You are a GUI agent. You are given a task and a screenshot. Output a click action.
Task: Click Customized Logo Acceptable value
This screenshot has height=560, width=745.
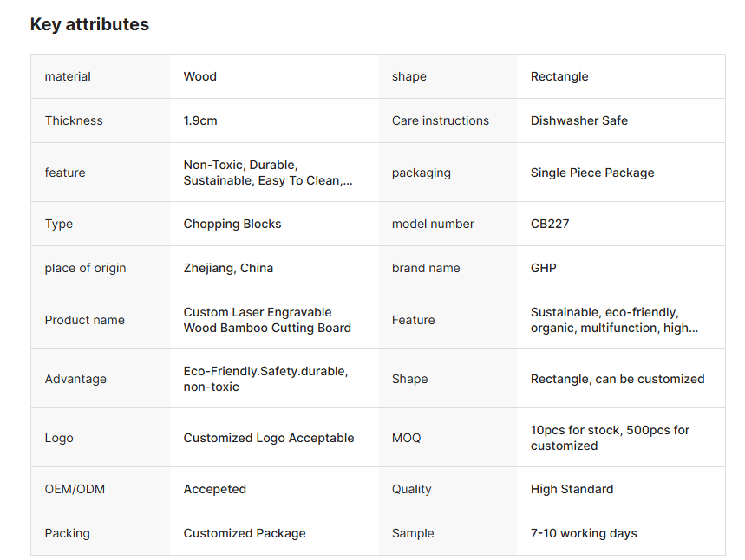click(x=269, y=438)
